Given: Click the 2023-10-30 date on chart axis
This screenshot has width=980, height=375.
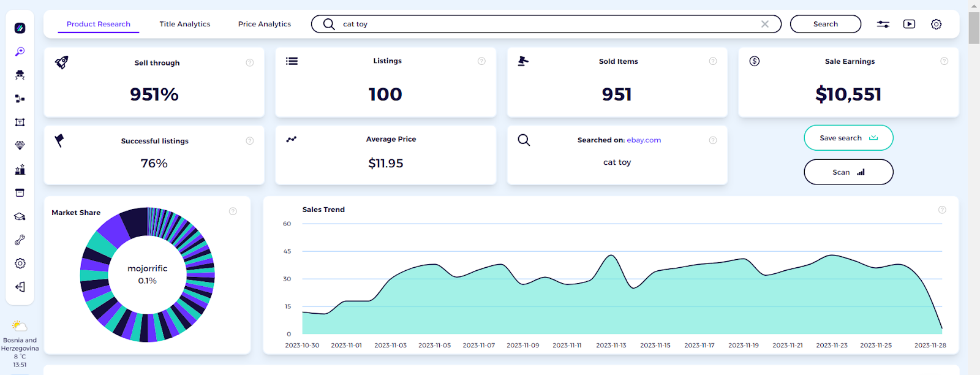Looking at the screenshot, I should 302,345.
